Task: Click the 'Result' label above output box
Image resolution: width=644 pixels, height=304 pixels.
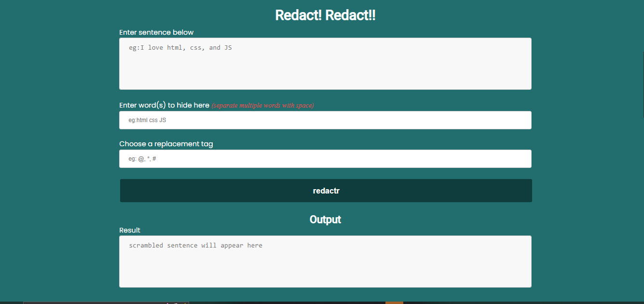Action: (130, 230)
